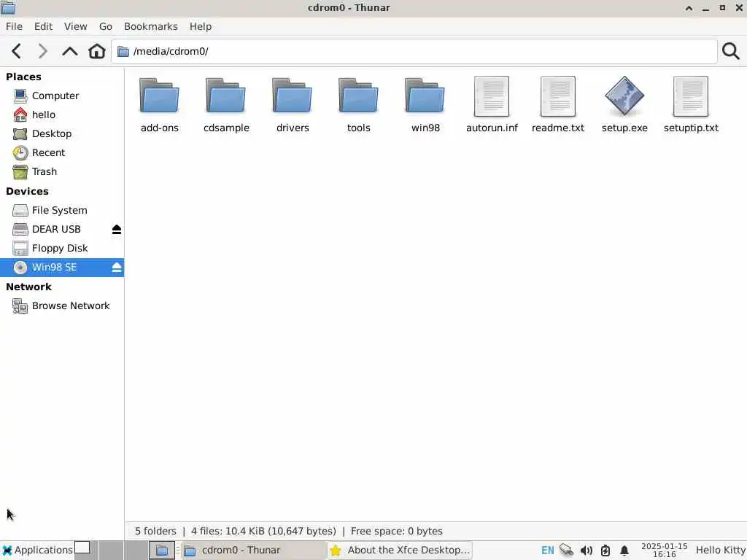Open the View menu

[x=75, y=27]
